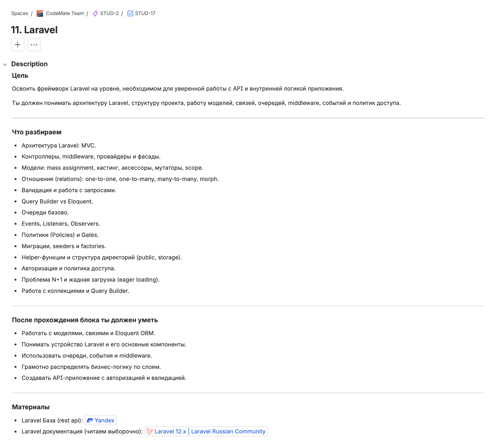
Task: Click the epic lightning bolt in the breadcrumb trail
Action: tap(95, 13)
